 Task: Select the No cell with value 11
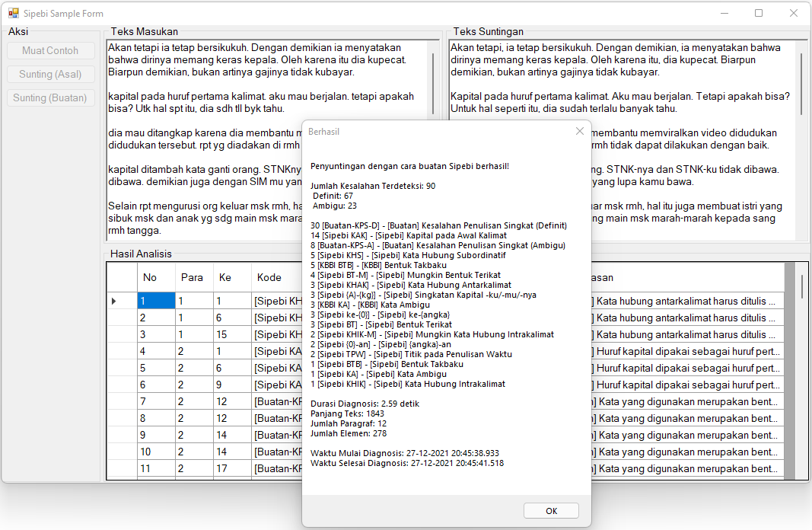tap(157, 468)
